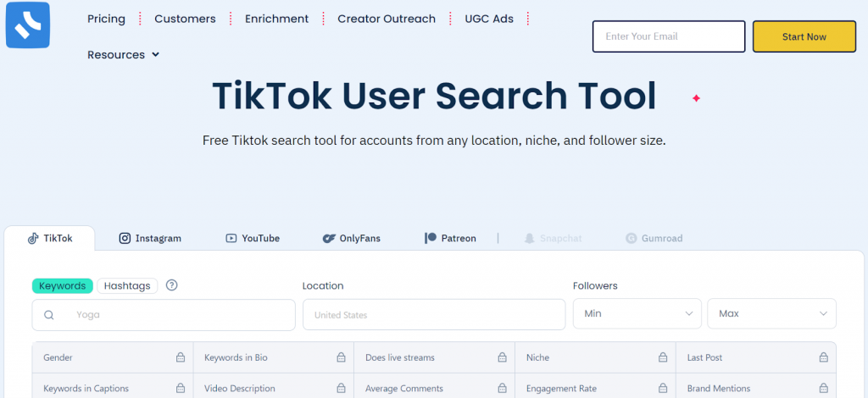Click the Location field label
The image size is (868, 398).
pyautogui.click(x=323, y=285)
